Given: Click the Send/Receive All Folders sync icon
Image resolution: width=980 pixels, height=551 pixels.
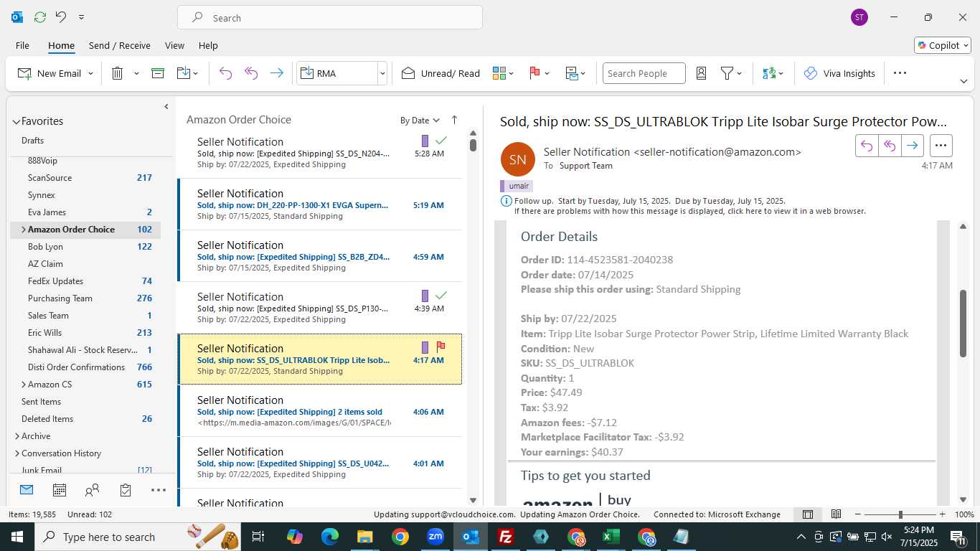Looking at the screenshot, I should click(x=40, y=17).
